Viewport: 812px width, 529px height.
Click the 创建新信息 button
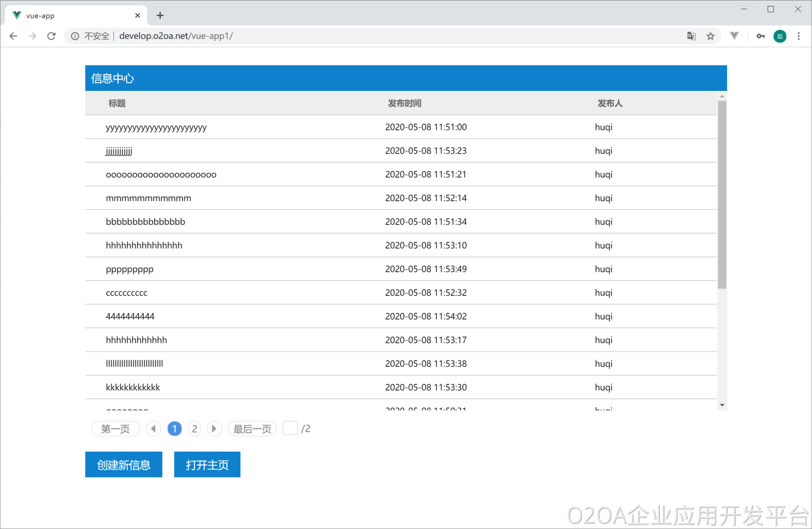pyautogui.click(x=123, y=465)
